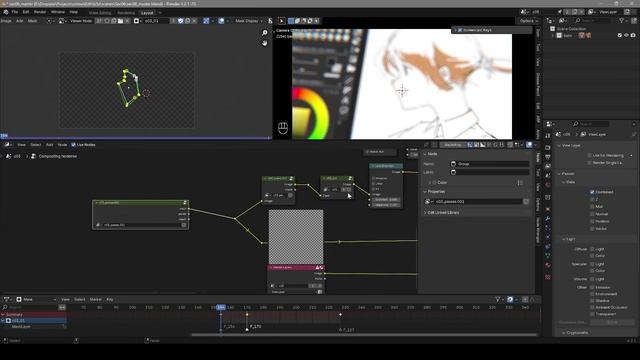
Task: Open the Viewer Node image selector dropdown
Action: tap(62, 21)
